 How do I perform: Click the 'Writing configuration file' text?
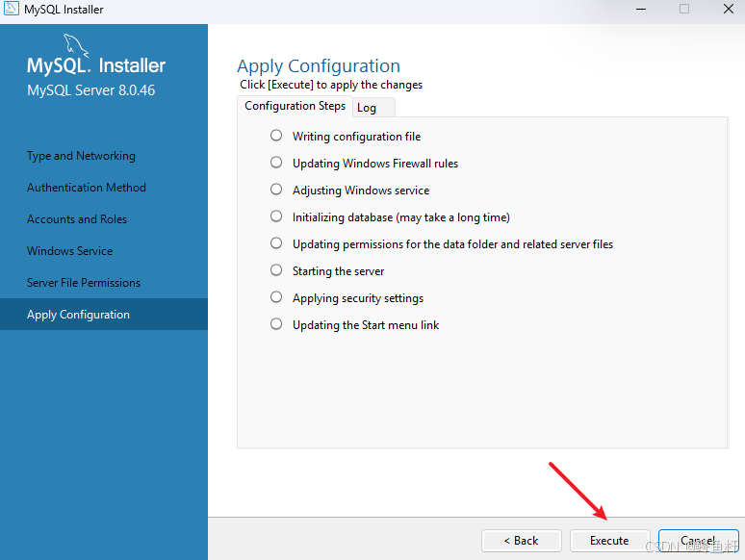(x=357, y=137)
